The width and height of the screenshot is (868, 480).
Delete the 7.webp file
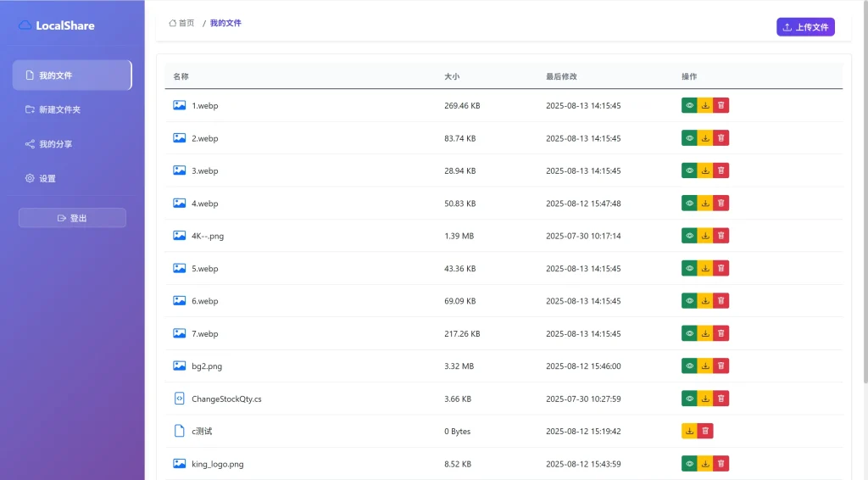tap(721, 333)
